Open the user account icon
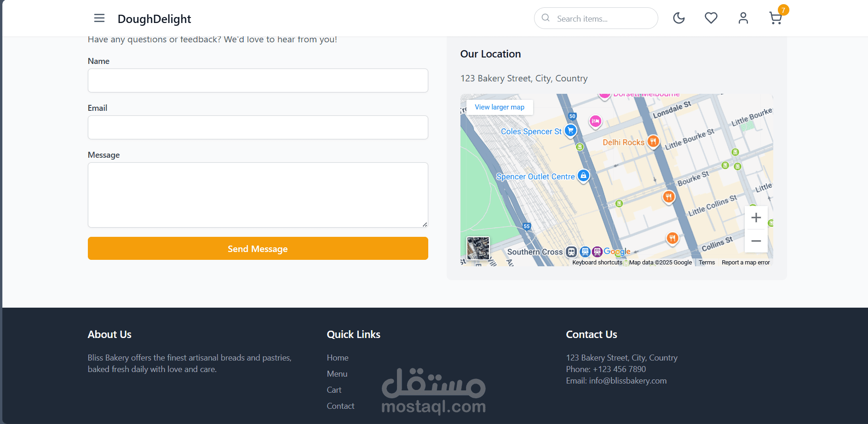The image size is (868, 424). (743, 18)
